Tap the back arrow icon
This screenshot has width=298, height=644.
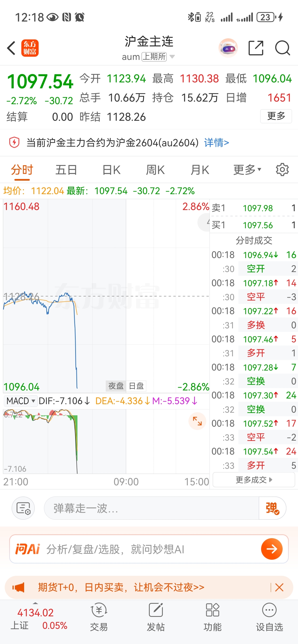coord(11,48)
